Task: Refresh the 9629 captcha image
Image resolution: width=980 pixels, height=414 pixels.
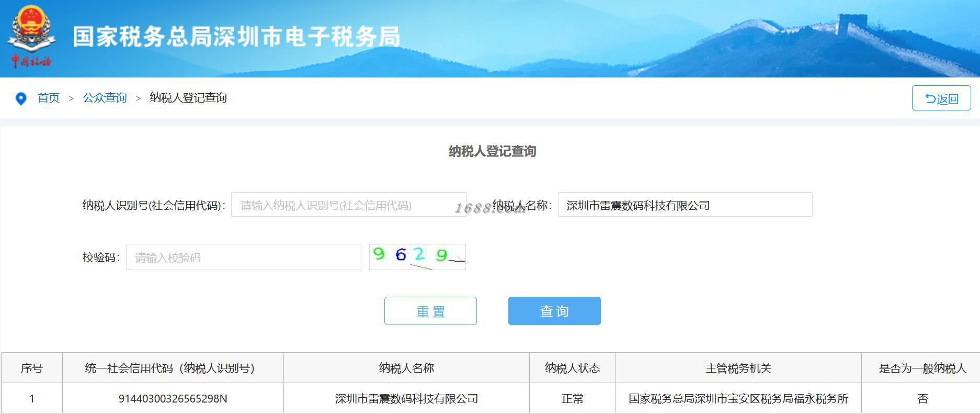Action: tap(417, 257)
